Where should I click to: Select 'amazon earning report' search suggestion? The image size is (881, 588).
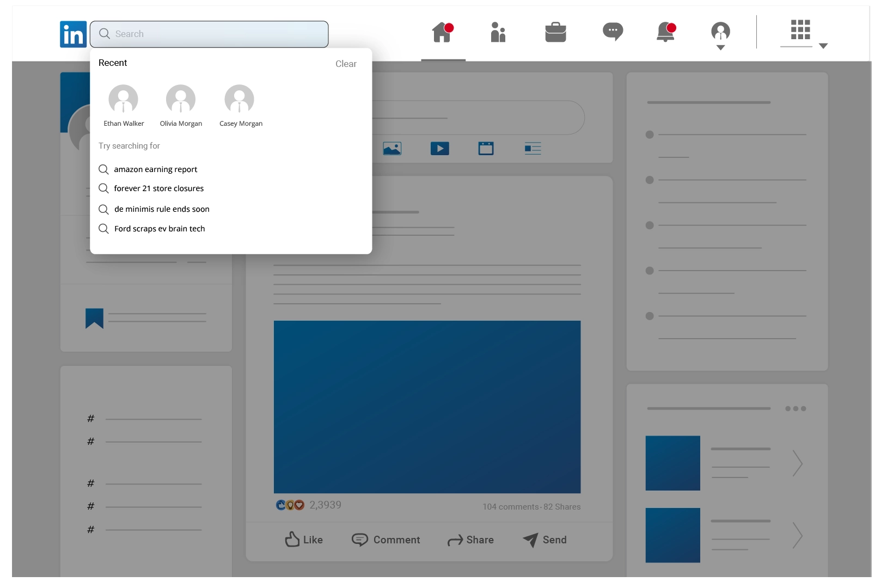tap(155, 169)
